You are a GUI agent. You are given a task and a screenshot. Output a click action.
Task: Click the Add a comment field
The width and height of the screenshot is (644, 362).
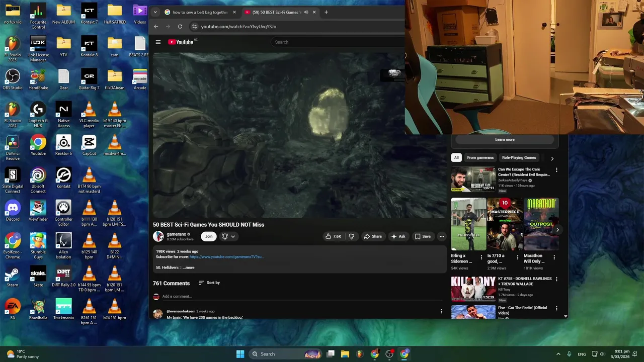302,297
